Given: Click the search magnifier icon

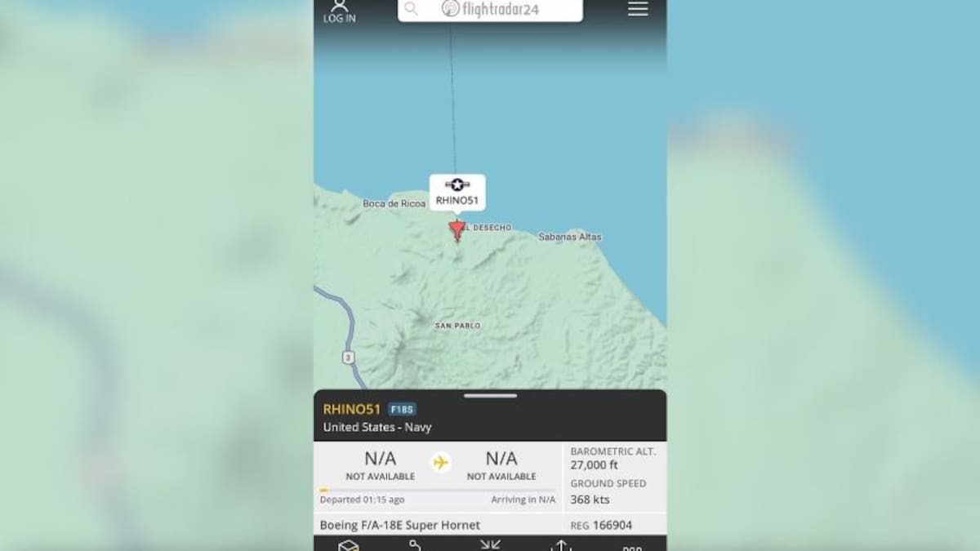Looking at the screenshot, I should coord(412,9).
